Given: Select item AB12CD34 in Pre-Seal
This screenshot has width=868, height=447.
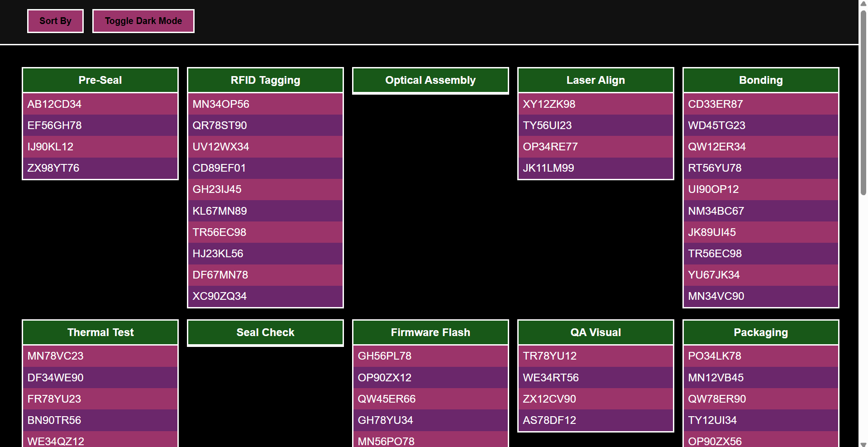Looking at the screenshot, I should [x=100, y=104].
